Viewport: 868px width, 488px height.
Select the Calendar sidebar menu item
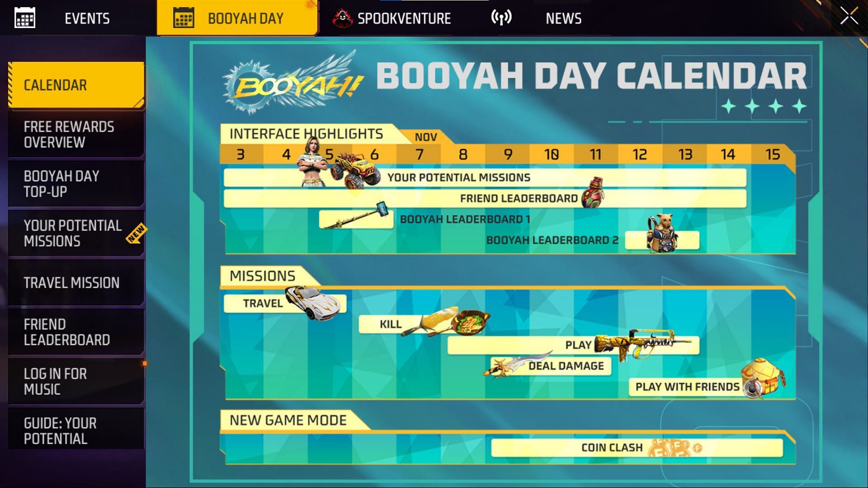tap(76, 84)
